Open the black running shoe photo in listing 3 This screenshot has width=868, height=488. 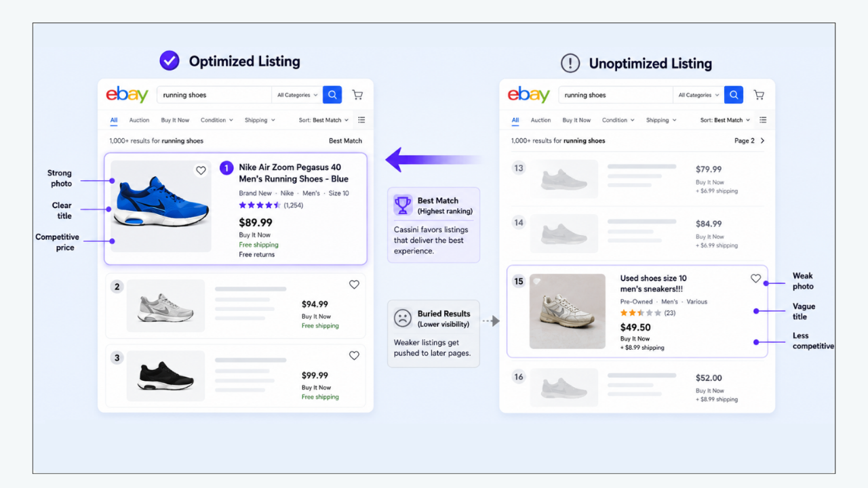[x=166, y=376]
